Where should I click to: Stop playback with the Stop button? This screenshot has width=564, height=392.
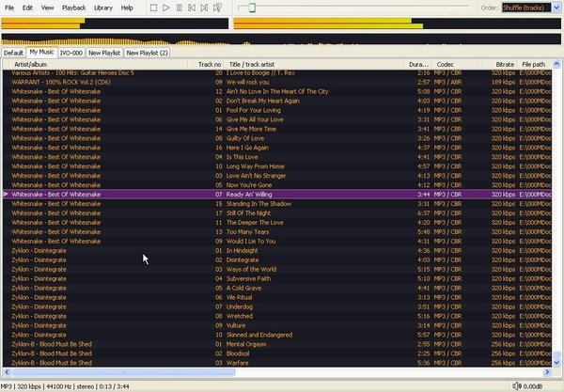[x=153, y=8]
